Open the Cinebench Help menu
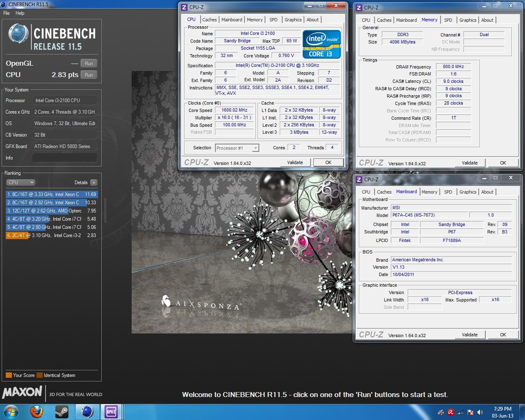This screenshot has height=420, width=525. click(20, 13)
